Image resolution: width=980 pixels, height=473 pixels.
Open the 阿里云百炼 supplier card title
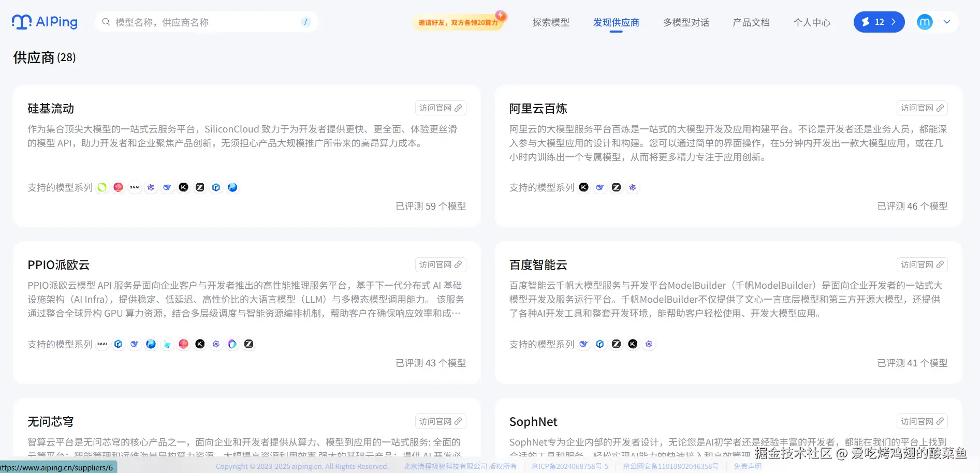click(538, 109)
